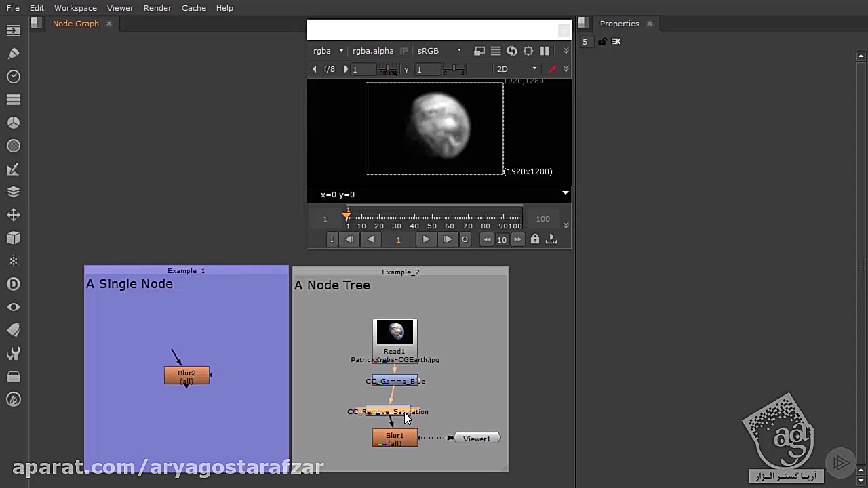Select the Blur2 node

(x=186, y=375)
